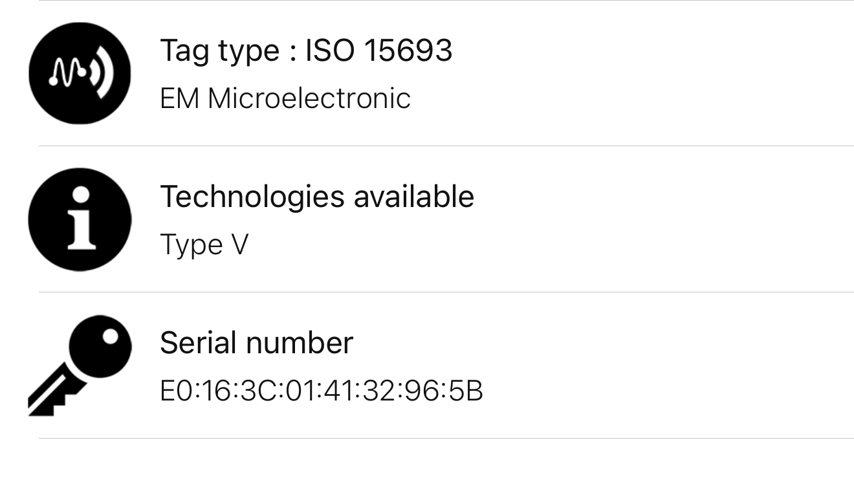The width and height of the screenshot is (854, 504).
Task: Click the 'Tag type' words in first row
Action: (x=219, y=50)
